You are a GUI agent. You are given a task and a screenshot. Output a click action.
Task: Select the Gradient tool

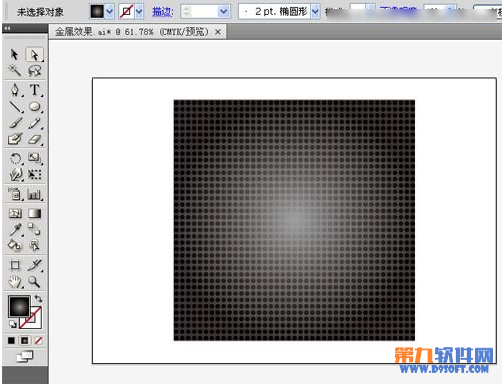coord(35,213)
